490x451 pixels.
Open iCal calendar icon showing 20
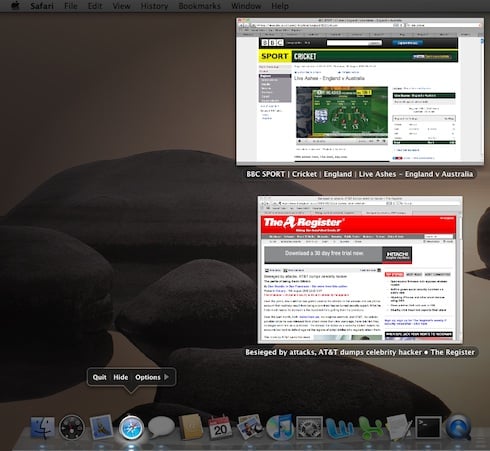[x=220, y=427]
